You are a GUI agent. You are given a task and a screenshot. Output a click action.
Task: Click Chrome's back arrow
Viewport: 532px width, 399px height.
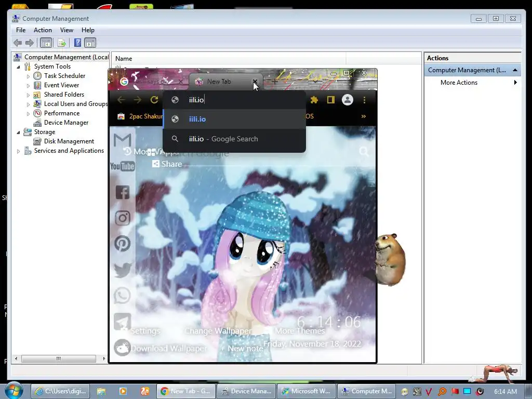coord(121,100)
